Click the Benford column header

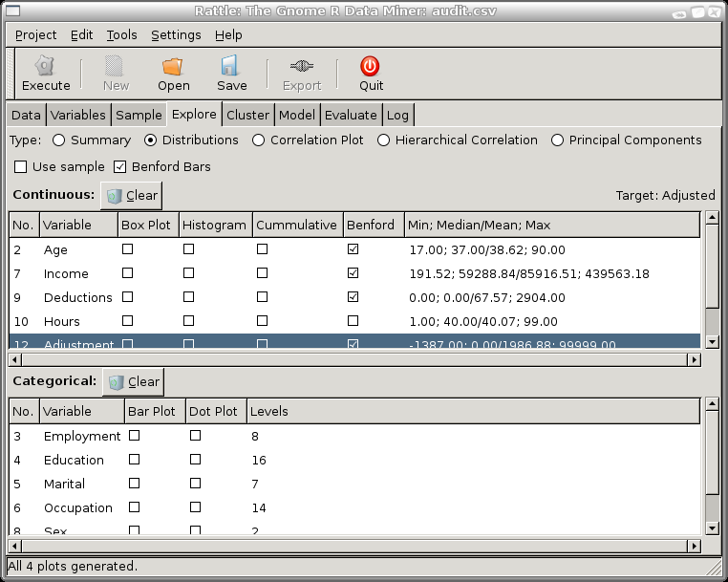point(375,226)
